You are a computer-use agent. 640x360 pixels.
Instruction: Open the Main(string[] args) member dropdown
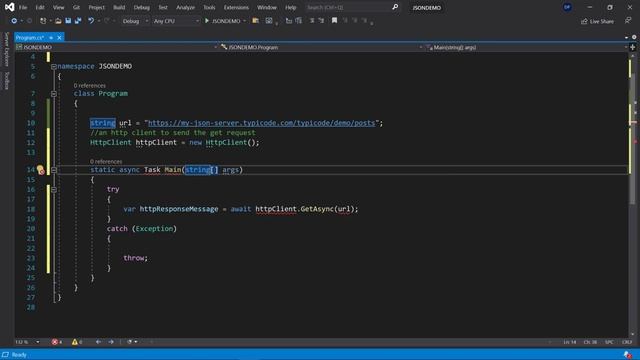pos(527,47)
